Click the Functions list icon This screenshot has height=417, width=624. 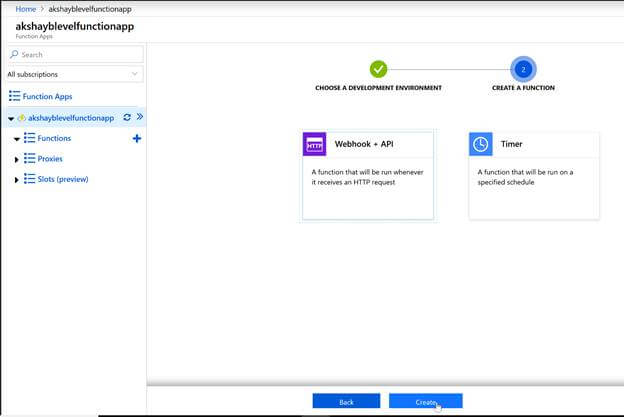pos(29,138)
